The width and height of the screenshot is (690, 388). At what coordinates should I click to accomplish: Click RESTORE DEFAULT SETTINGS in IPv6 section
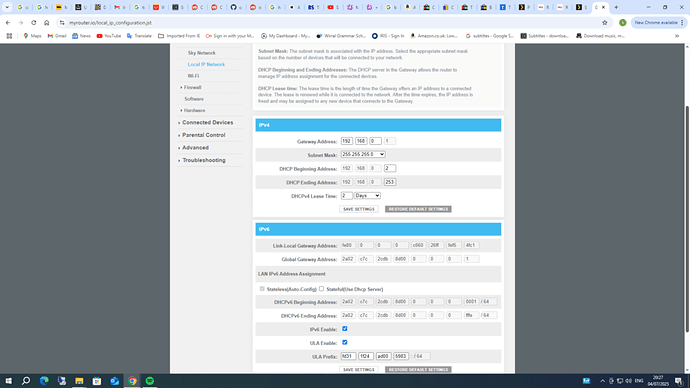pyautogui.click(x=418, y=370)
